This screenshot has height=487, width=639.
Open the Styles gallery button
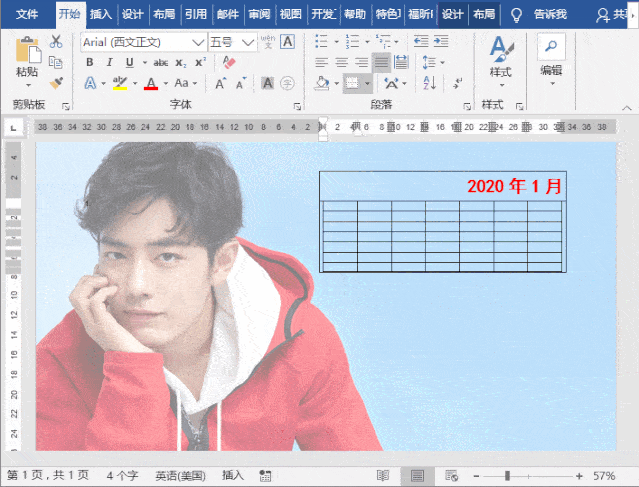[x=500, y=58]
